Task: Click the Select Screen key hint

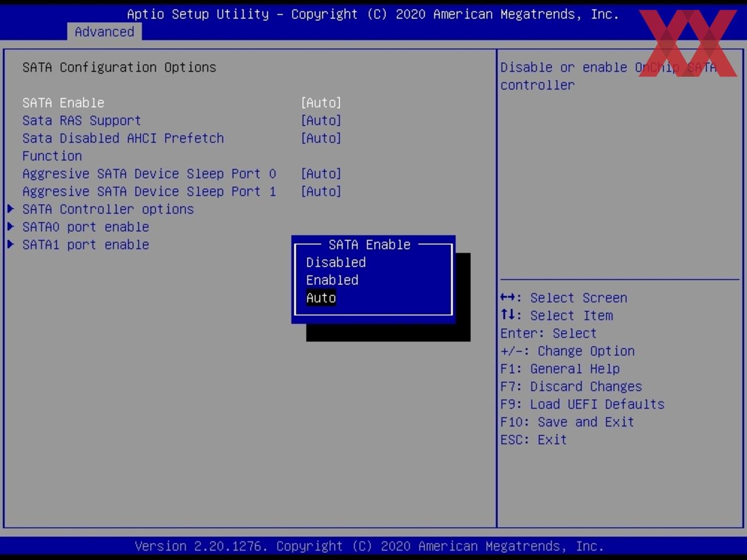Action: coord(564,298)
